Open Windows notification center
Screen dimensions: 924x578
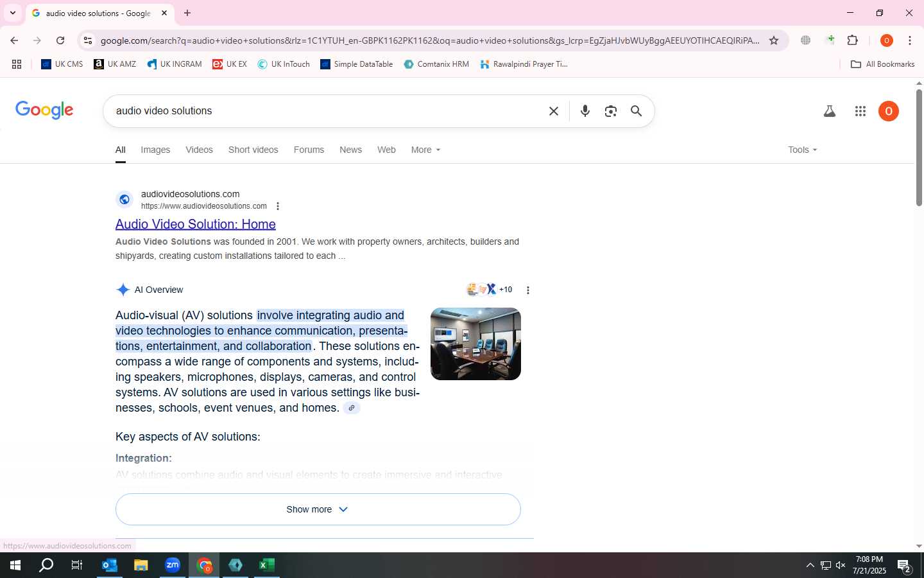click(905, 566)
